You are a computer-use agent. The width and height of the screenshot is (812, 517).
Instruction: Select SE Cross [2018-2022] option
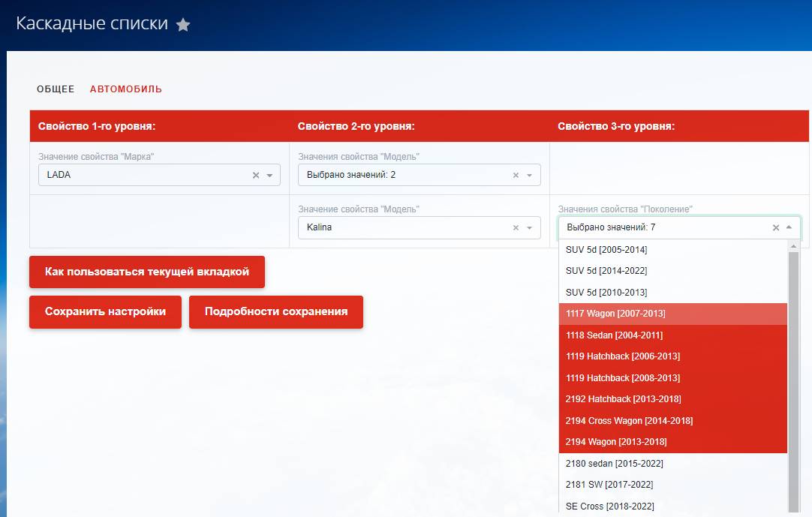click(673, 506)
